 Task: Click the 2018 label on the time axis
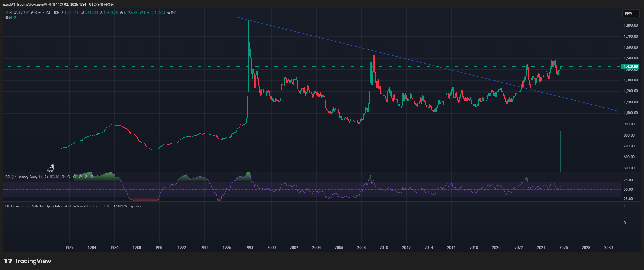[x=474, y=248]
